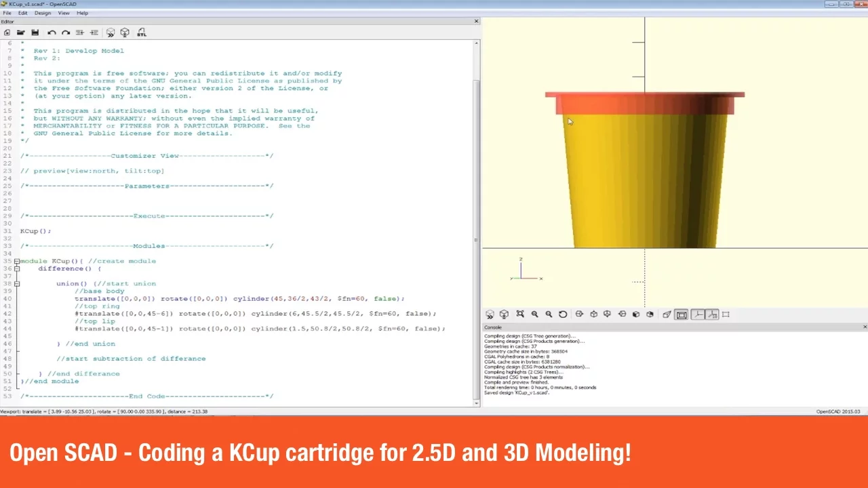This screenshot has width=868, height=488.
Task: Open a file using the folder icon
Action: tap(21, 33)
